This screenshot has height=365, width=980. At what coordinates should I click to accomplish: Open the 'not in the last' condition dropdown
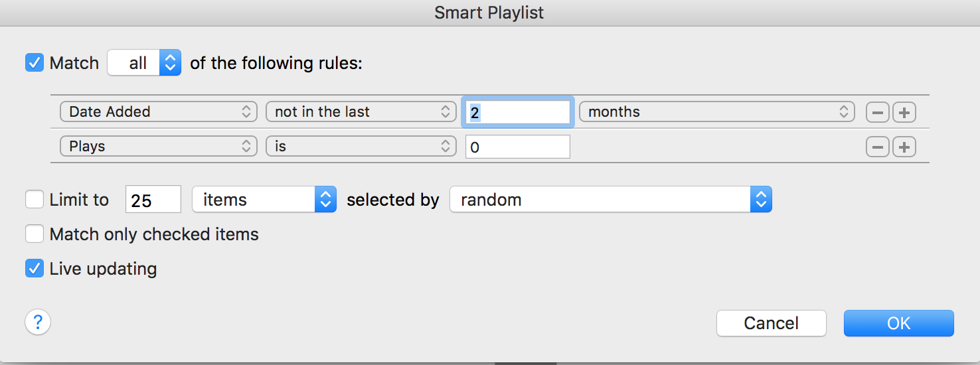tap(361, 112)
